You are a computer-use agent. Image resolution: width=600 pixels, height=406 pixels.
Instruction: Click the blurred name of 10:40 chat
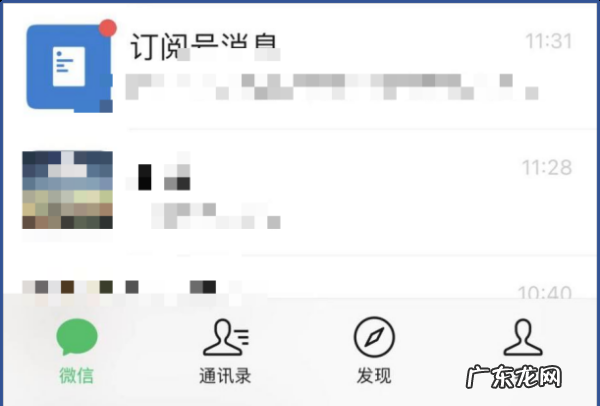171,287
